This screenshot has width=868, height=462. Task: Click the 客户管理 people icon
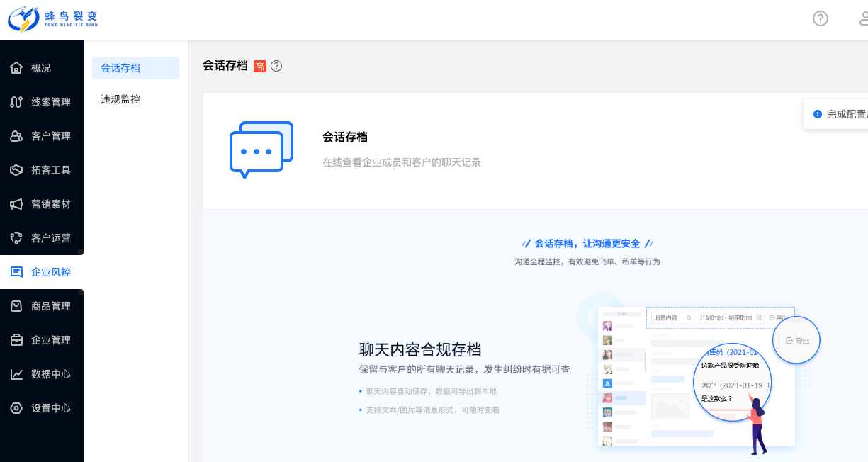pos(16,136)
